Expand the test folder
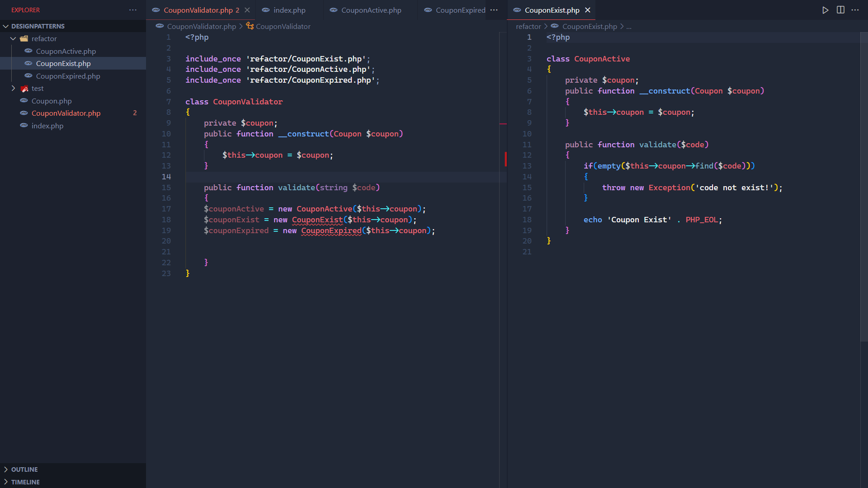 coord(73,89)
